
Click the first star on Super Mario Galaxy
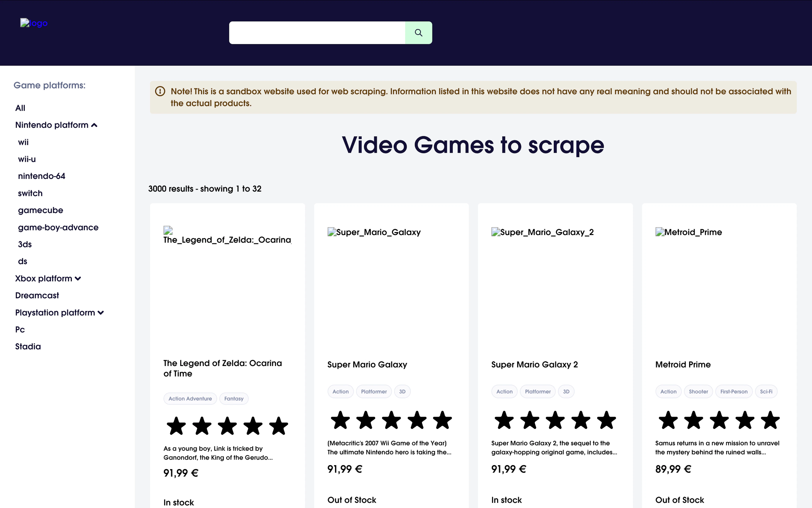tap(340, 420)
